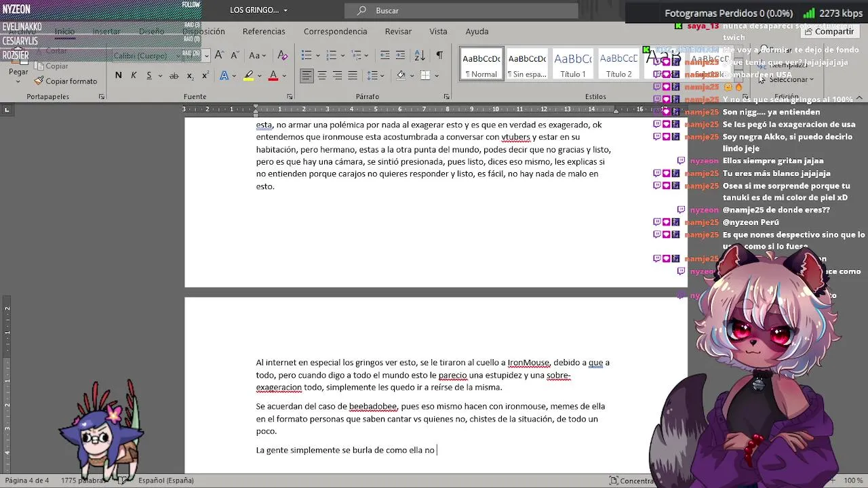Toggle strikethrough formatting

(x=174, y=75)
